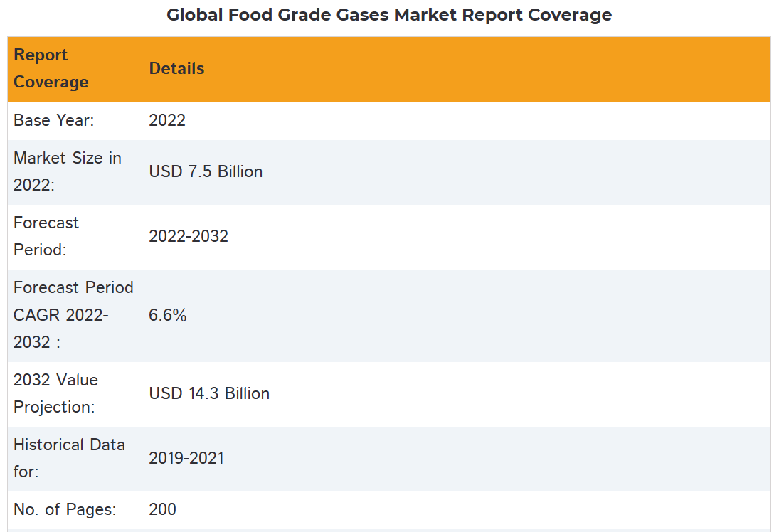Screen dimensions: 779x532
Task: Select the 'Market Size in 2022:' label
Action: (68, 172)
